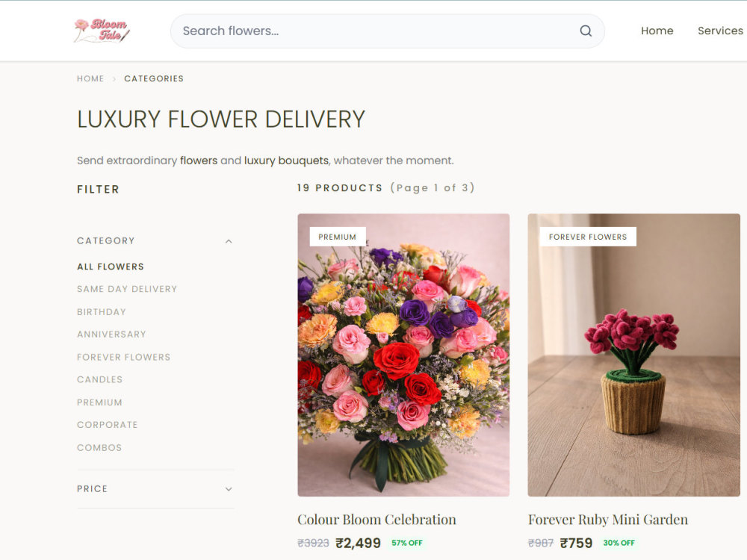
Task: Filter by BIRTHDAY category
Action: [x=102, y=312]
